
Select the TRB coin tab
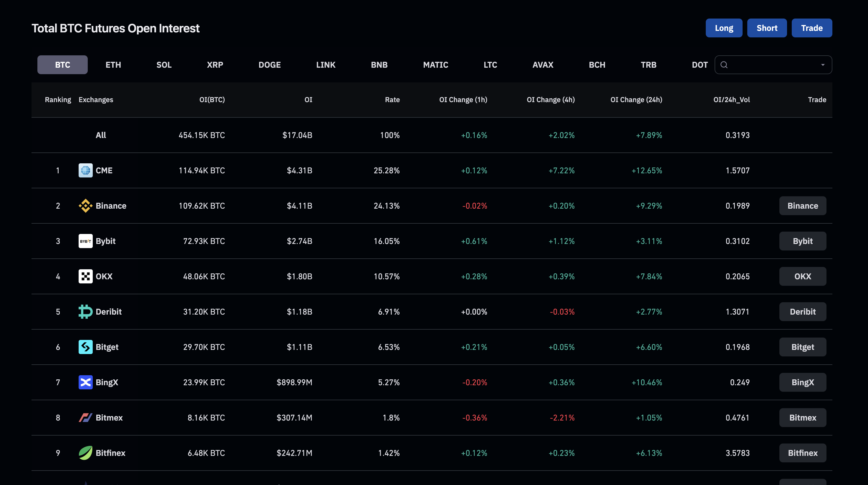pyautogui.click(x=648, y=64)
